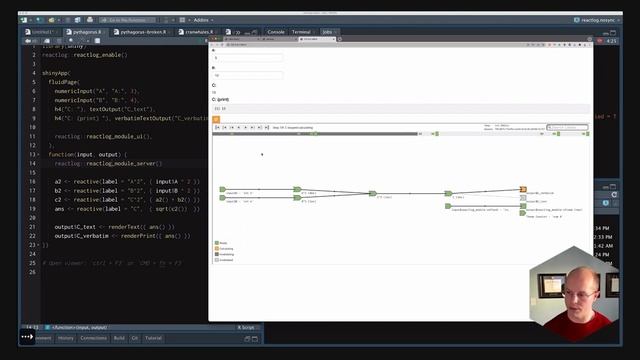Click the refresh icon in right pane
The height and width of the screenshot is (360, 640).
[x=614, y=195]
